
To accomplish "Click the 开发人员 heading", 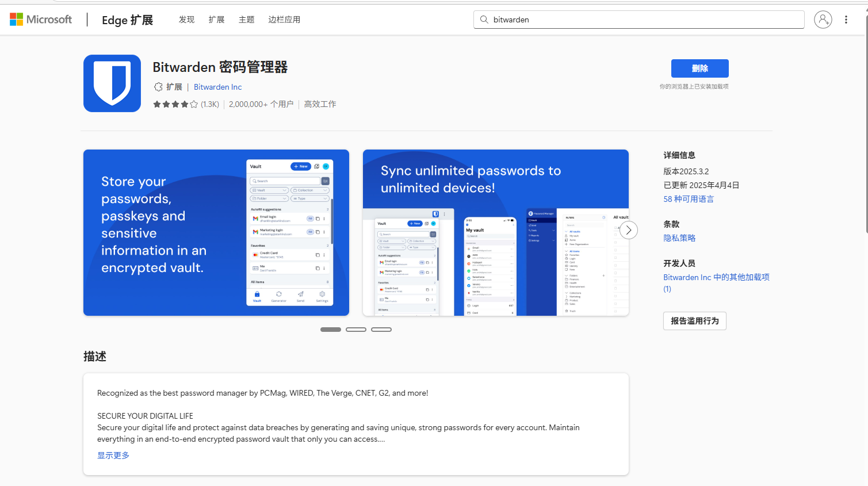I will (x=679, y=263).
